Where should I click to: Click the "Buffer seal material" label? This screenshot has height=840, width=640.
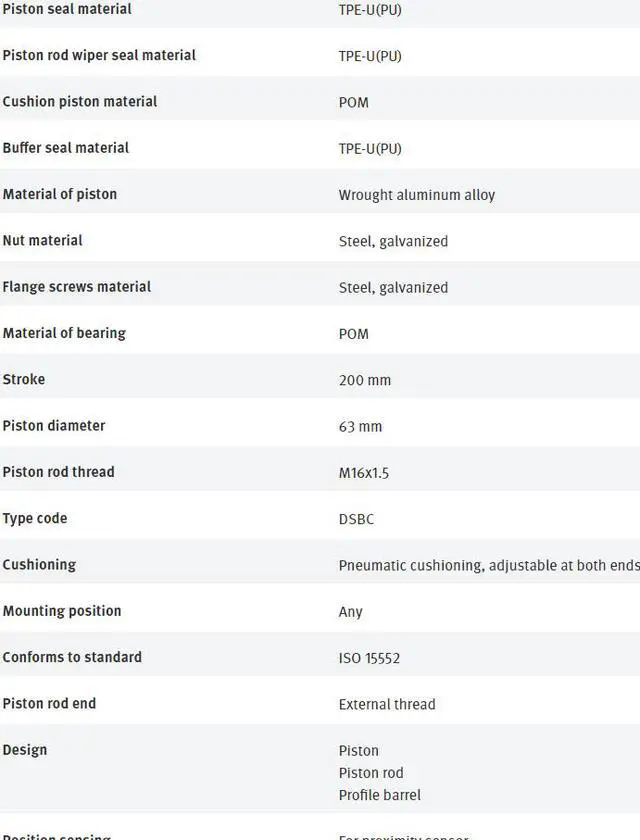click(66, 148)
